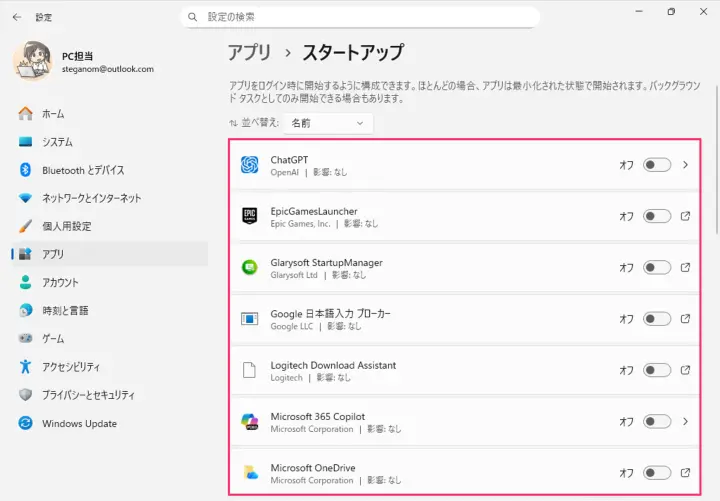Click the Microsoft OneDrive folder icon

coord(250,472)
